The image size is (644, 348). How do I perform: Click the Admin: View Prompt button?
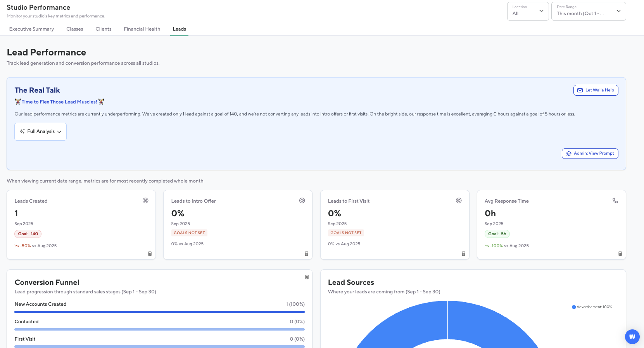[590, 153]
